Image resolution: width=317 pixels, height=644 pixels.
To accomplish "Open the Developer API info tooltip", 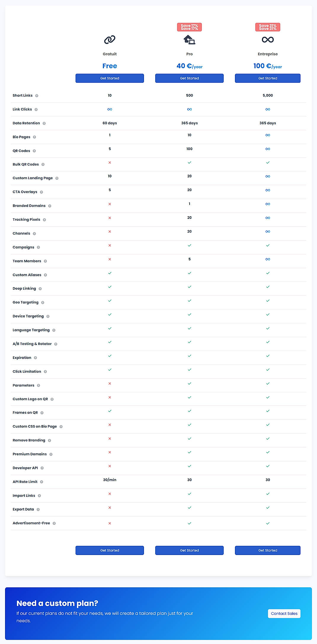I will [42, 468].
